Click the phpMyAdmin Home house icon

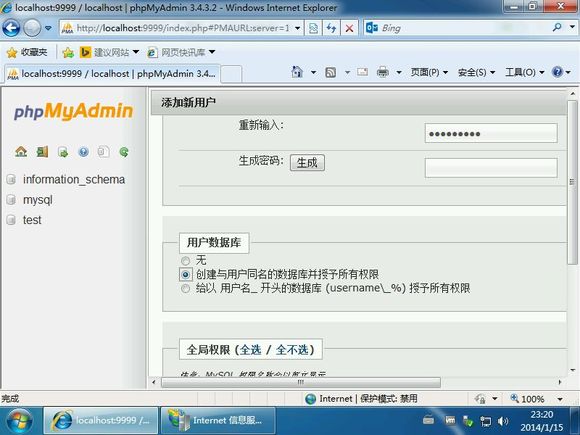coord(21,152)
